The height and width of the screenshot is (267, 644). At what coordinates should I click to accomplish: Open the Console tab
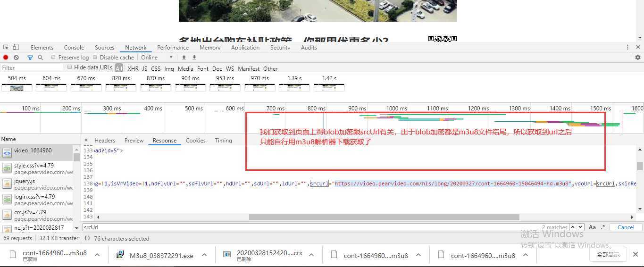tap(74, 48)
